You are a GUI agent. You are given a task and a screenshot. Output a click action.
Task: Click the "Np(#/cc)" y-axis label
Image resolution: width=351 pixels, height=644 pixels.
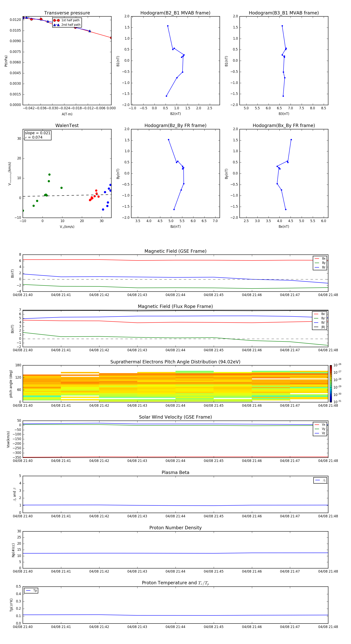pyautogui.click(x=13, y=550)
